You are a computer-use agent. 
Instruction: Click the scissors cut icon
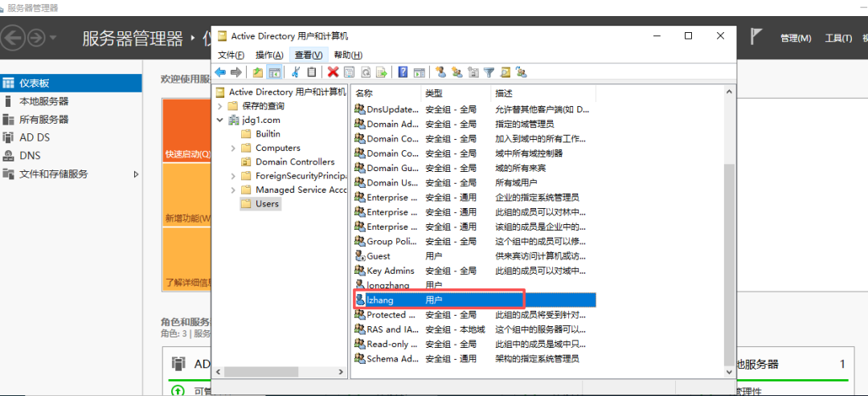click(296, 72)
